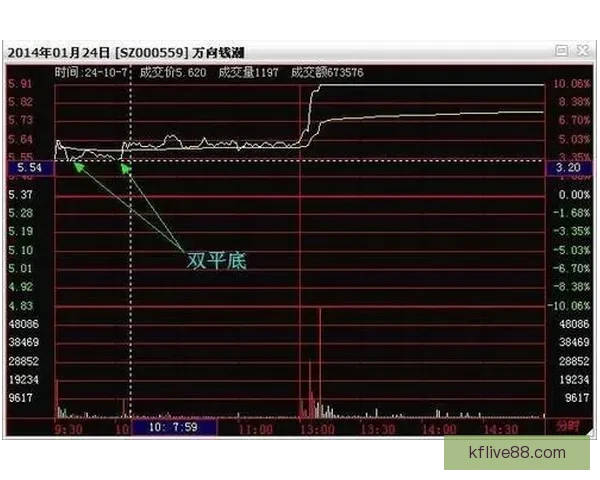Click the -6.70% change label
Screen dimensions: 600x480
pos(571,268)
